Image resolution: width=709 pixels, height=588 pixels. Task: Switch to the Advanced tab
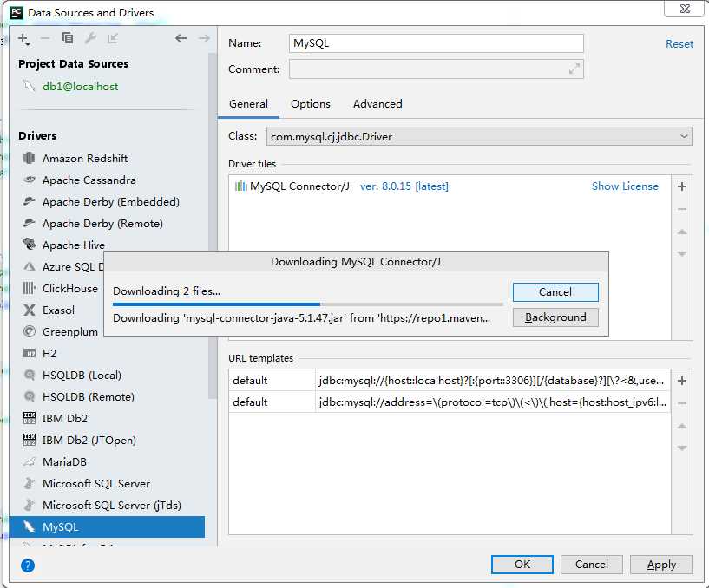click(x=377, y=104)
